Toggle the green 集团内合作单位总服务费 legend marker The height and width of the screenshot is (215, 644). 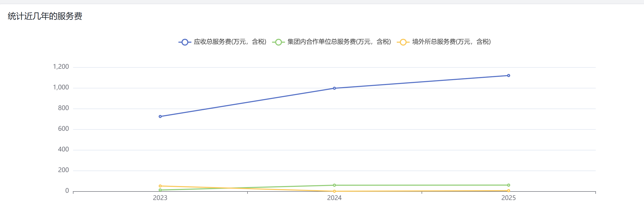click(x=278, y=42)
